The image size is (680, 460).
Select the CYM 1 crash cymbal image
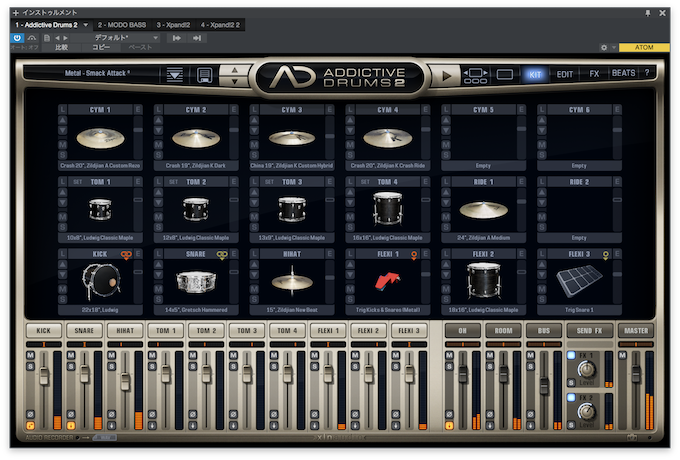coord(100,138)
